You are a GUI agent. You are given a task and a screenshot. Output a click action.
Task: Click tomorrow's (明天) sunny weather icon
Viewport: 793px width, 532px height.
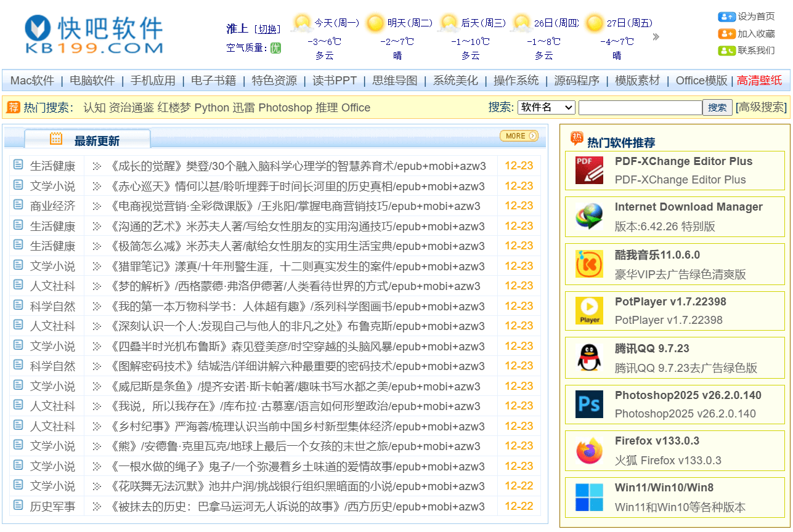(x=375, y=23)
